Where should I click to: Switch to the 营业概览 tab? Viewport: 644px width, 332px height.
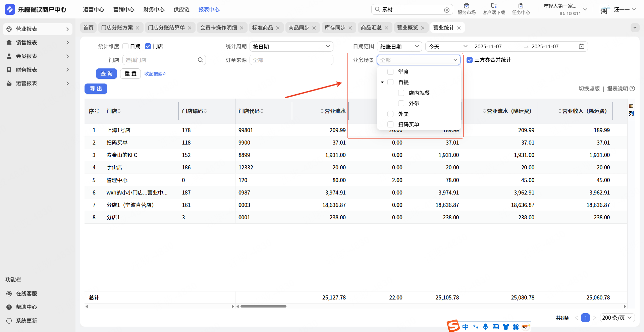(408, 28)
